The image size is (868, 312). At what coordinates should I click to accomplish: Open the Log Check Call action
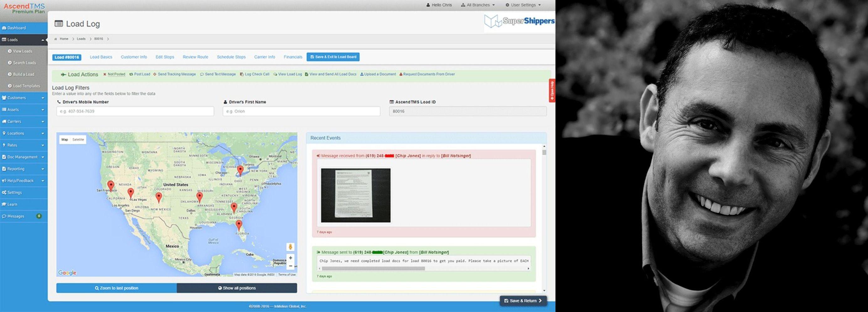[x=255, y=74]
